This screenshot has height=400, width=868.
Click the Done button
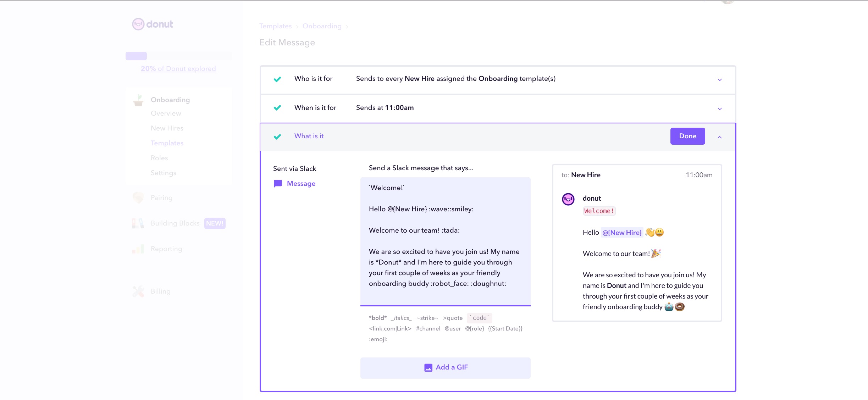point(687,136)
